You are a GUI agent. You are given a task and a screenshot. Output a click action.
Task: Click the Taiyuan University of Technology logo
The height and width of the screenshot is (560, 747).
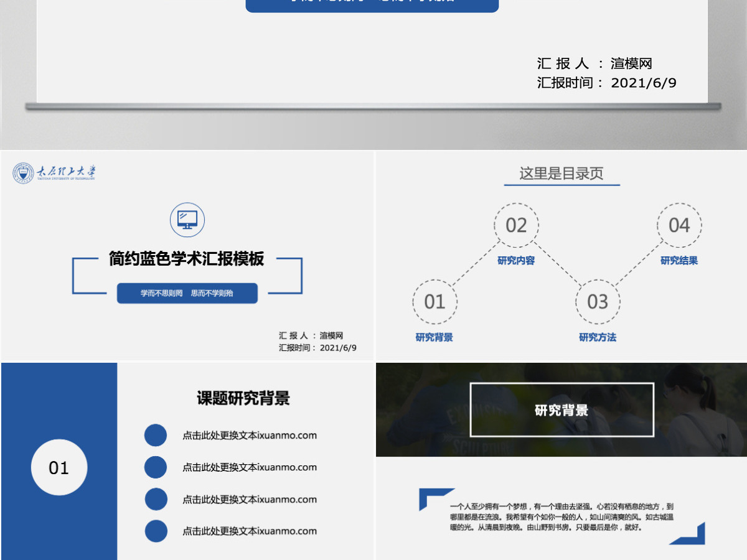(x=54, y=173)
